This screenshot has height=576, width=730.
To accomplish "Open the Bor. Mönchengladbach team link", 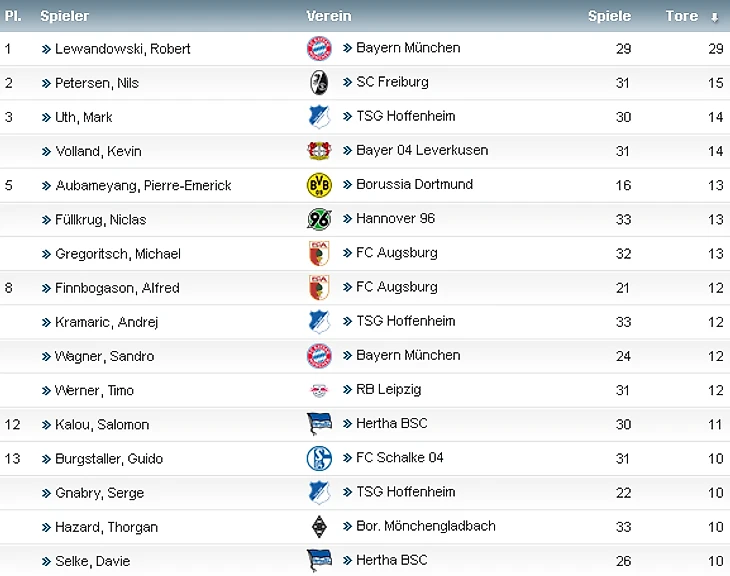I will click(x=425, y=526).
